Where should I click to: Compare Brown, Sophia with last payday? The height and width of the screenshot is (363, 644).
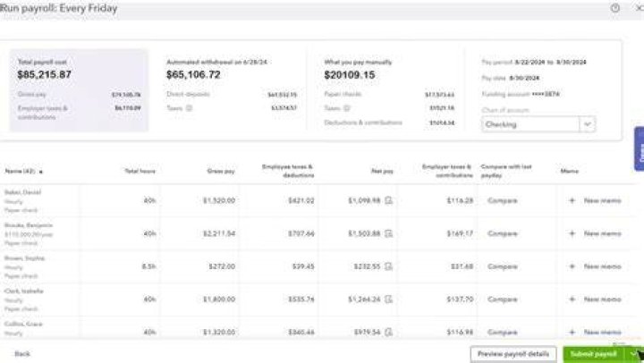pyautogui.click(x=503, y=266)
